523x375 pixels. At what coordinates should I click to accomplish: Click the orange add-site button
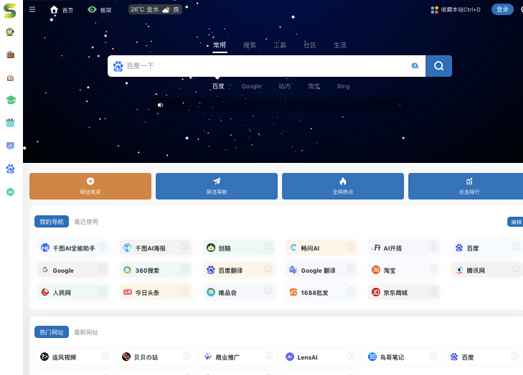90,186
